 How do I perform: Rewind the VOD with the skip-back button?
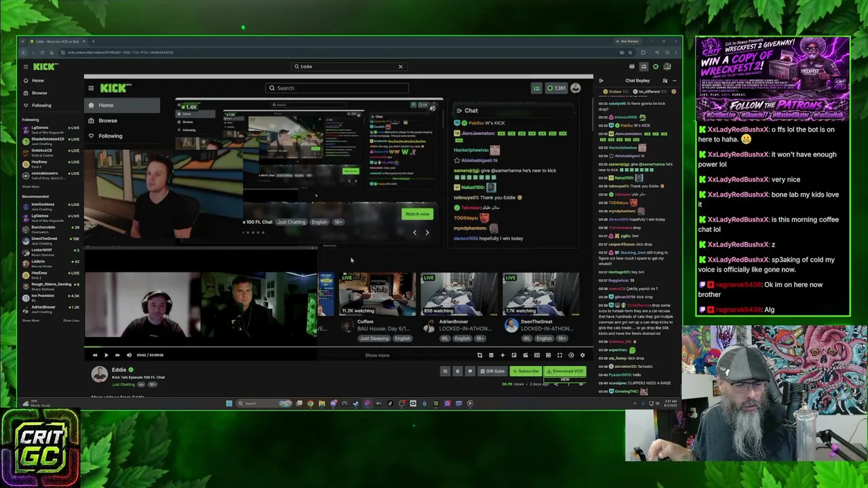(x=95, y=355)
